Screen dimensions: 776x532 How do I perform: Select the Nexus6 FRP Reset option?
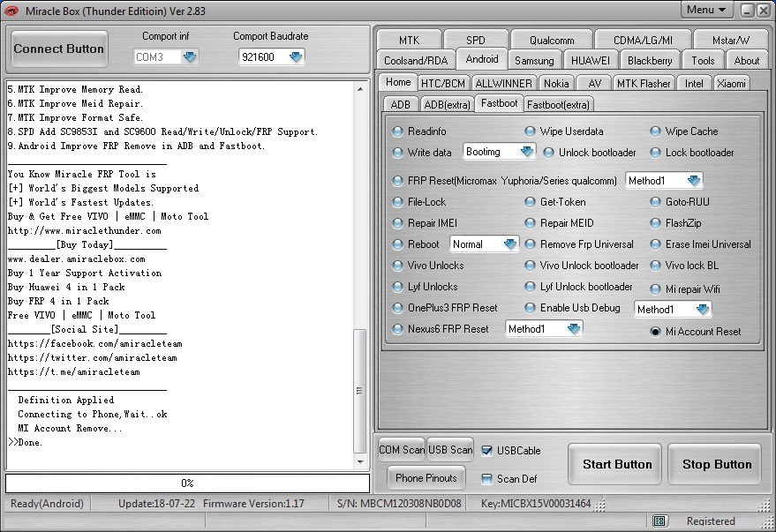pyautogui.click(x=397, y=329)
